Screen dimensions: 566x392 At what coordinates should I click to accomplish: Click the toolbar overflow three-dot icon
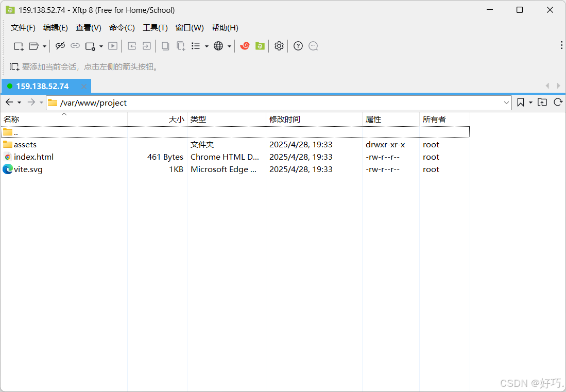561,45
